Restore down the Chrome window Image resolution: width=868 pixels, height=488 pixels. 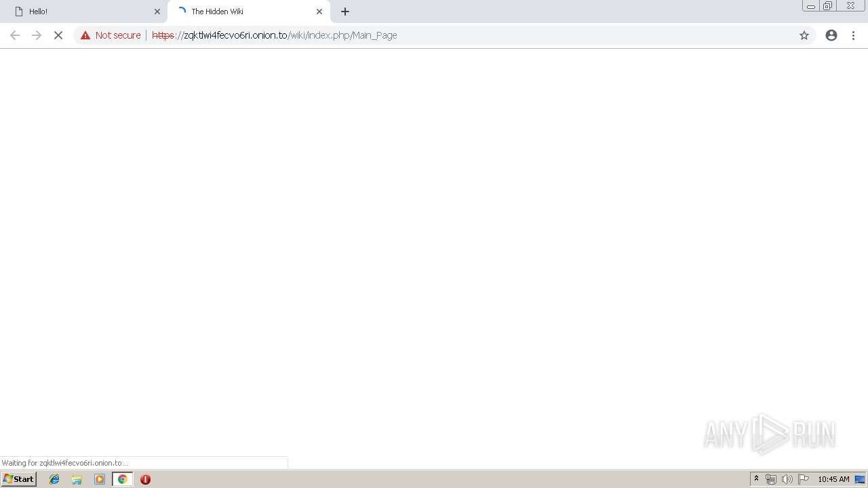click(828, 6)
